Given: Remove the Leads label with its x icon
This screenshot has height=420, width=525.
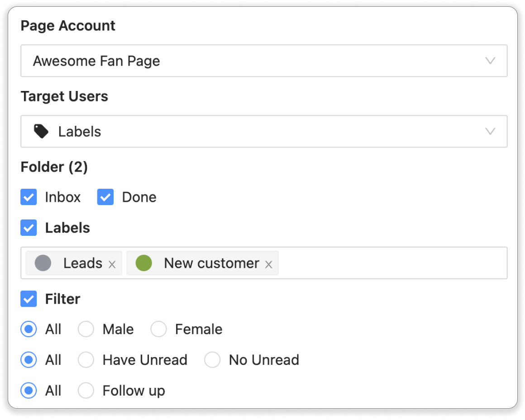Looking at the screenshot, I should coord(112,263).
